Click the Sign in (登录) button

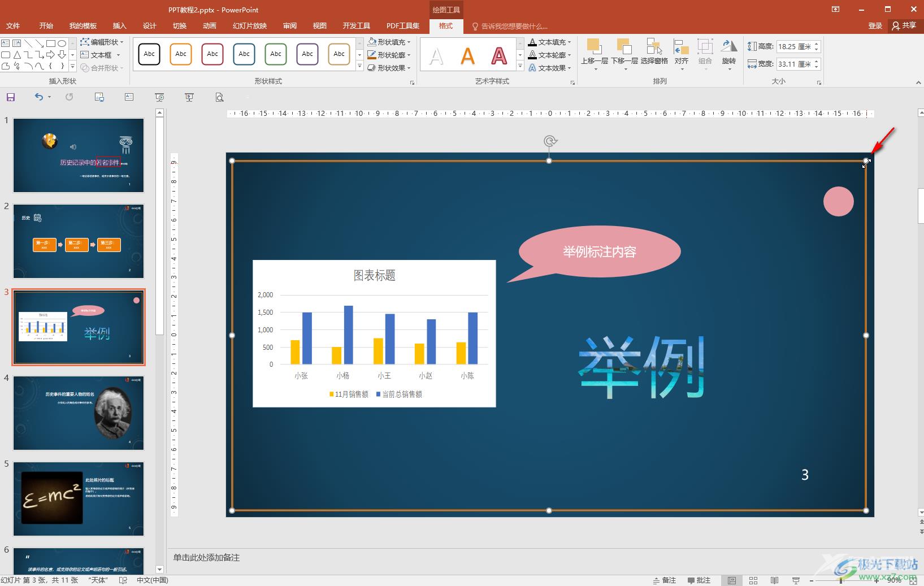(875, 25)
